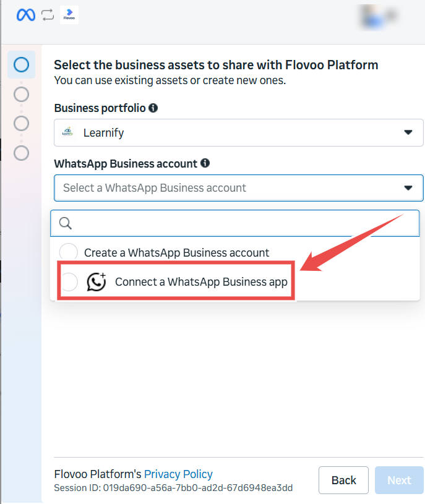The width and height of the screenshot is (425, 504).
Task: Select Create a WhatsApp Business account radio
Action: (x=69, y=252)
